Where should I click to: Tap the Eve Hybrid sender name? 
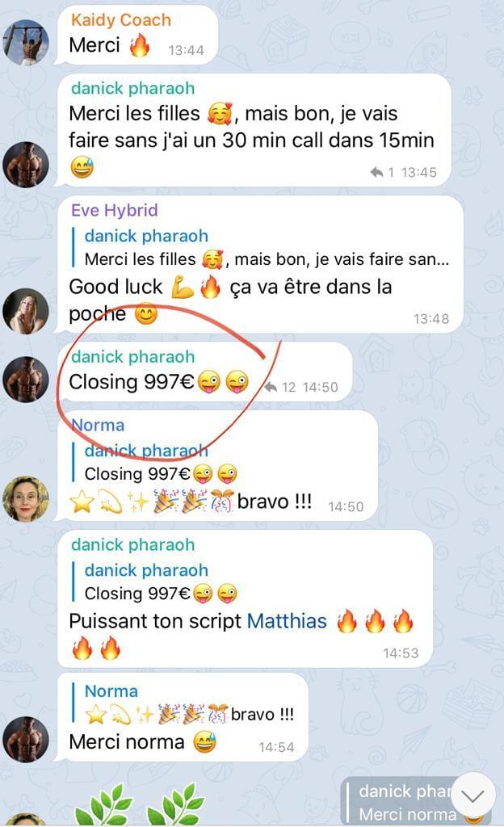tap(115, 210)
